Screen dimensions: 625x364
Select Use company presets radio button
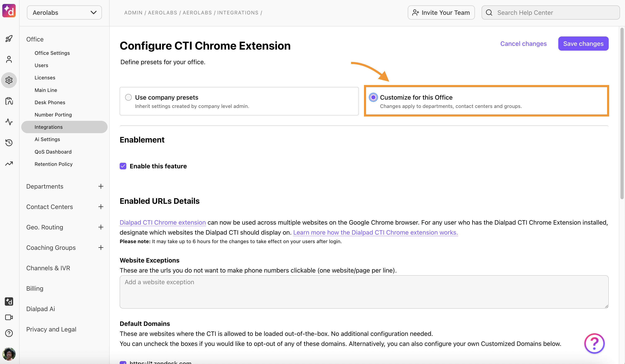pos(128,97)
